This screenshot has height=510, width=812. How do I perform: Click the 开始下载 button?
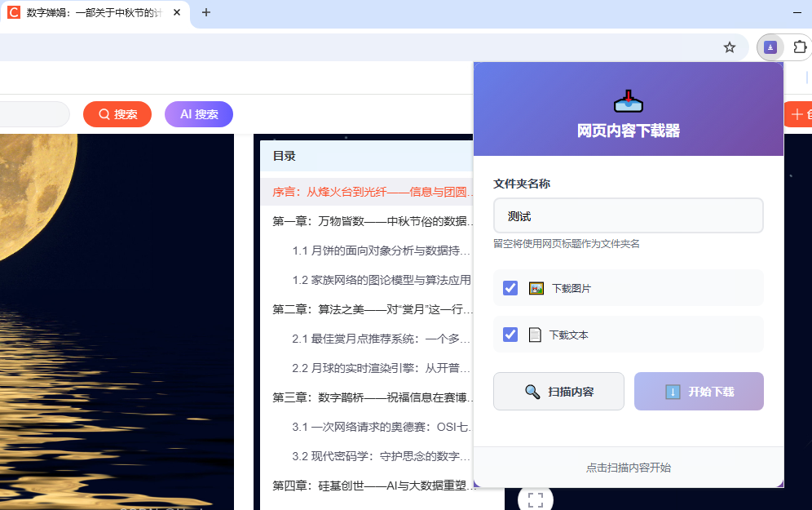tap(699, 392)
